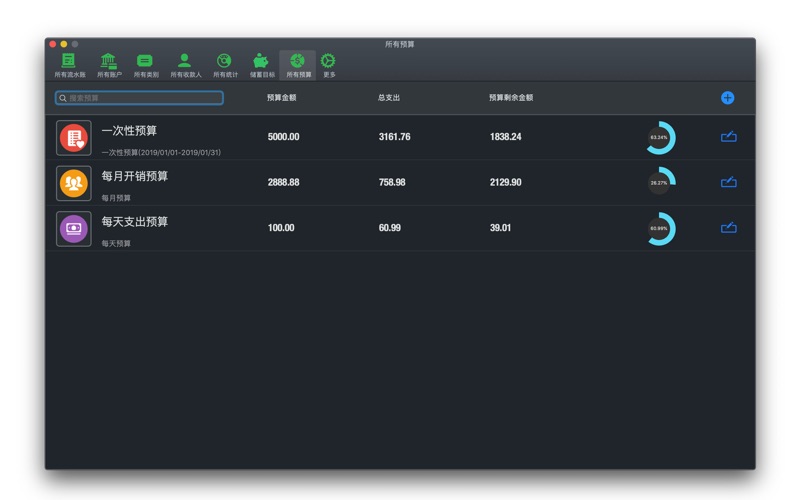The image size is (800, 500).
Task: Click the orange 每月开销预算 budget icon
Action: pos(74,183)
